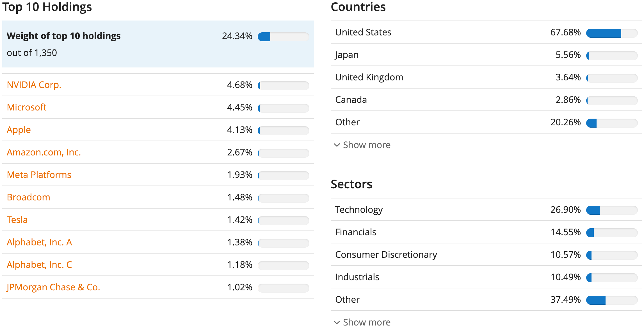Screen dimensions: 644x330
Task: Select the Financials sector row
Action: (487, 232)
